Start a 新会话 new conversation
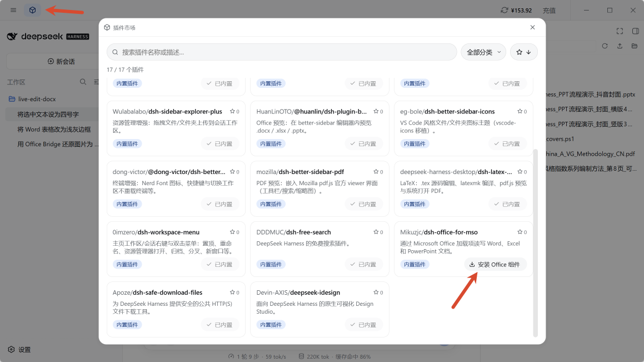644x362 pixels. 61,61
